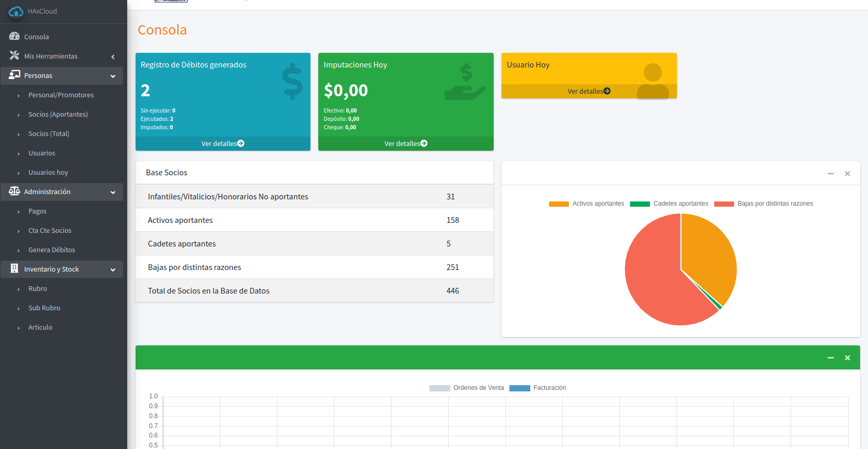The image size is (868, 449).
Task: Click the Facturación blue legend swatch
Action: 519,388
